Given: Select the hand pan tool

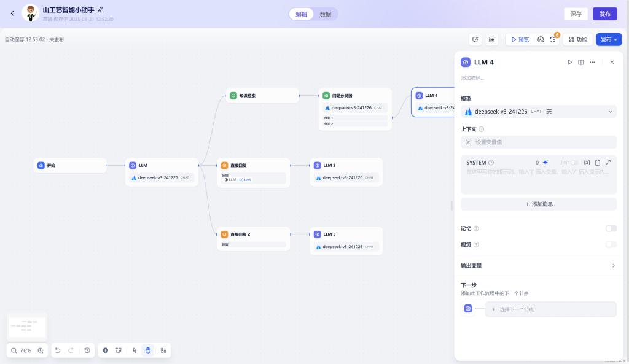Looking at the screenshot, I should click(148, 350).
